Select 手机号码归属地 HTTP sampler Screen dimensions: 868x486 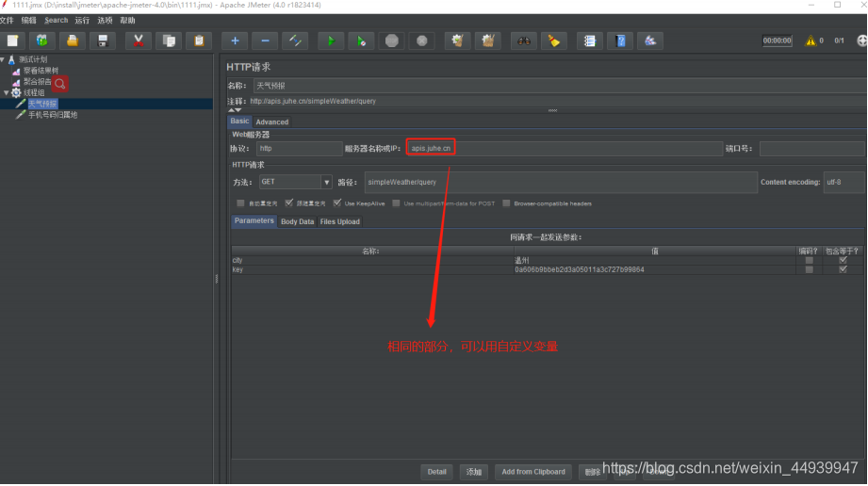[53, 115]
